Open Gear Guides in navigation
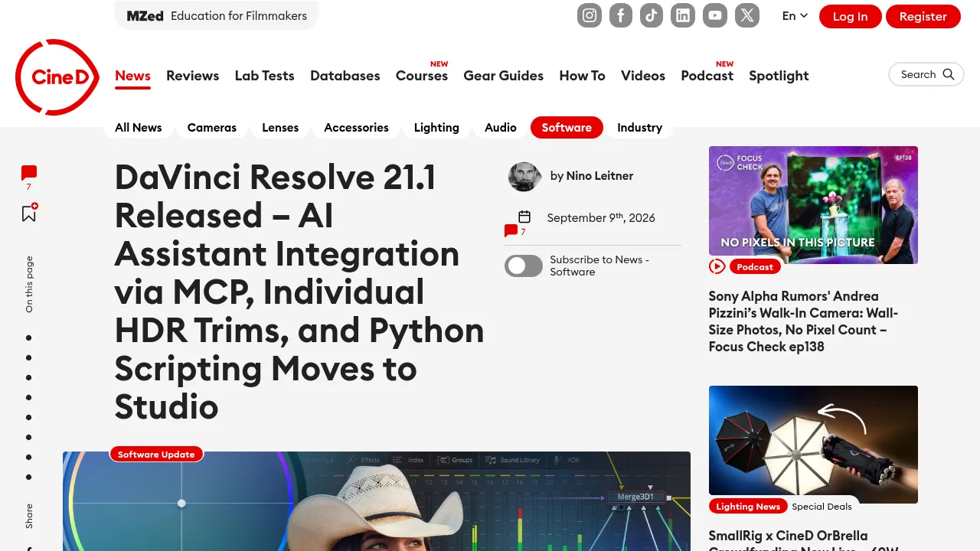Screen dimensions: 980x551 (x=504, y=76)
